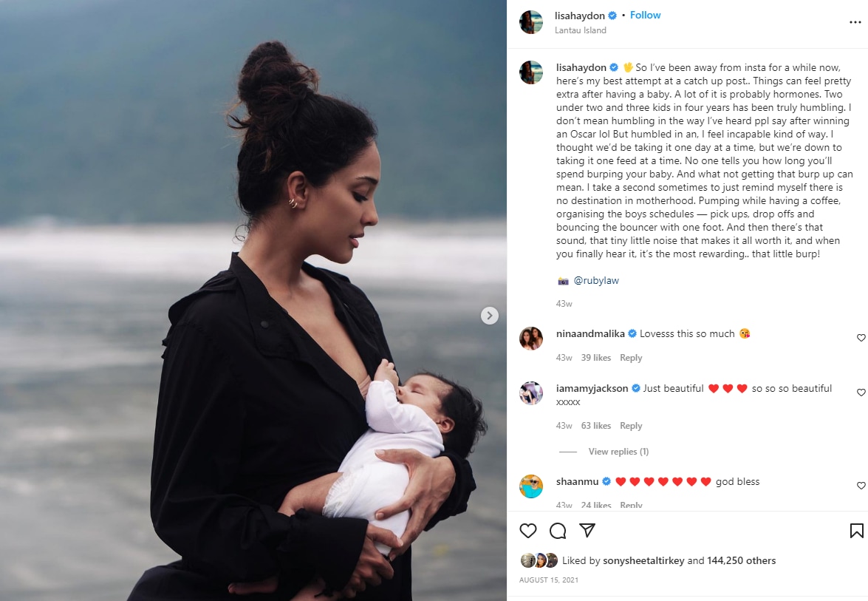This screenshot has width=868, height=601.
Task: Open shaanmu's profile avatar
Action: point(531,486)
